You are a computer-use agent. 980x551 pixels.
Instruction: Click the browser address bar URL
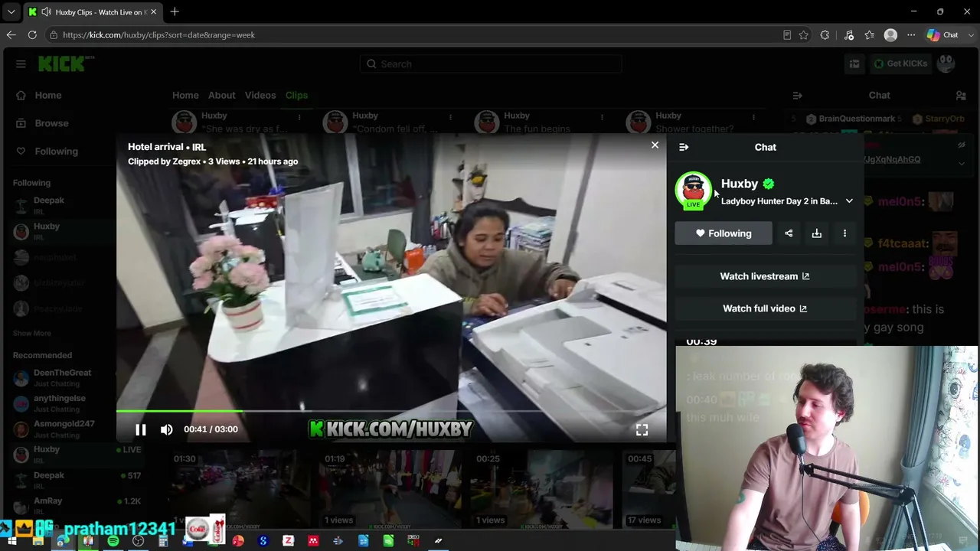(x=159, y=35)
